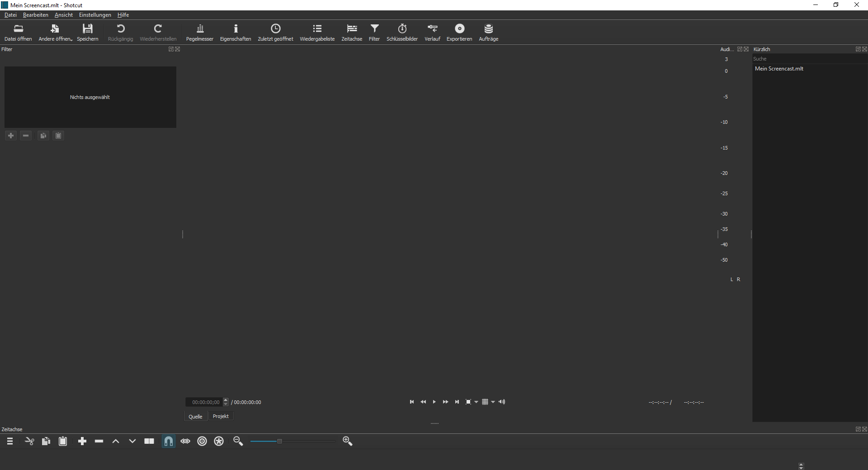Click the Suche search field
Screen dimensions: 868x470
coord(810,59)
